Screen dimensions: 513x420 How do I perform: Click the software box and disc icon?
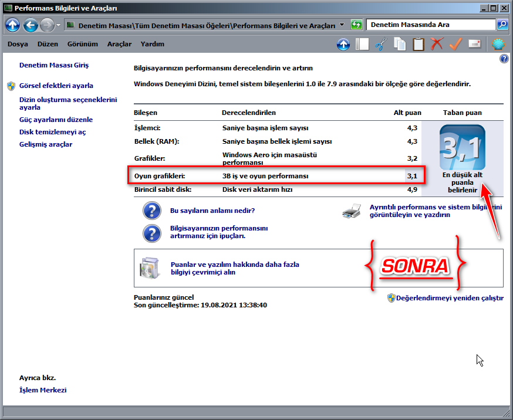pyautogui.click(x=150, y=268)
